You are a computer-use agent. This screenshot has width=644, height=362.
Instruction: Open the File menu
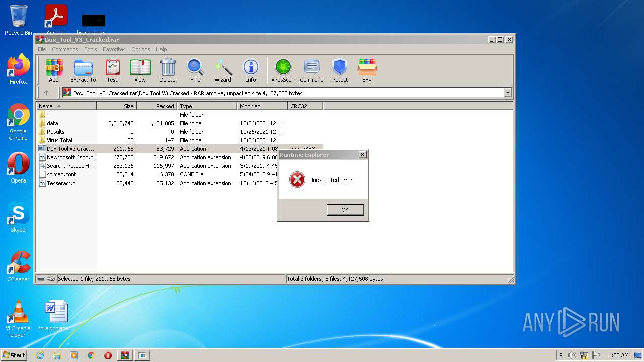[x=42, y=49]
